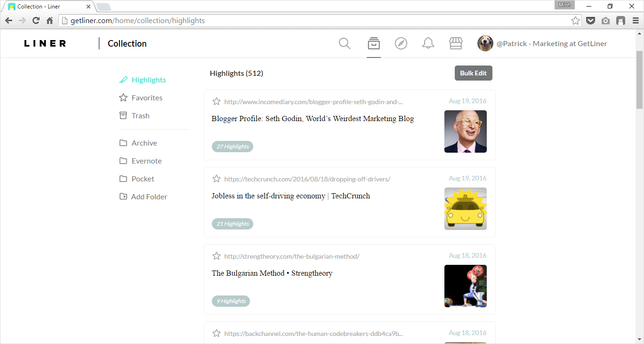Click the camera icon in the address bar
The width and height of the screenshot is (644, 344).
pyautogui.click(x=605, y=20)
